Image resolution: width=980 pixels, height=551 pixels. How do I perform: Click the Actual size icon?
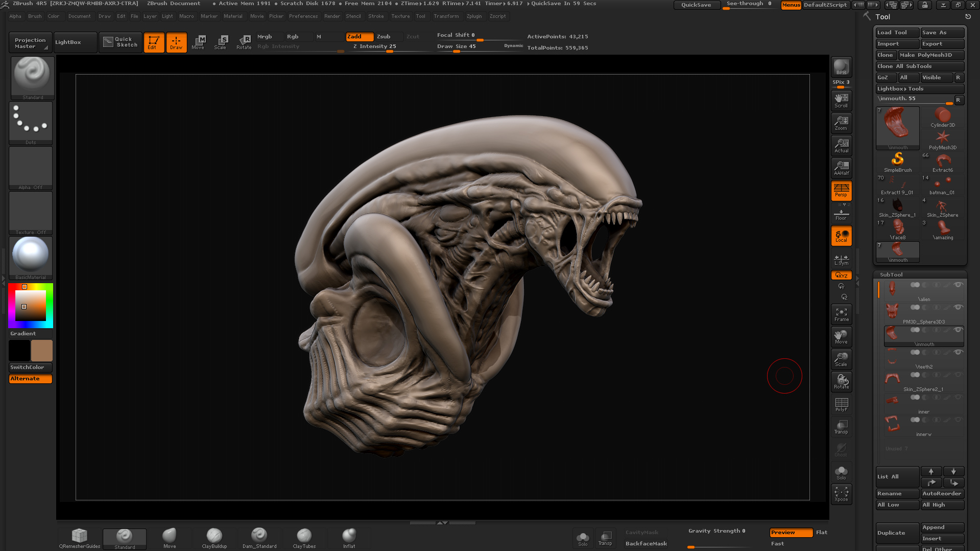point(841,145)
